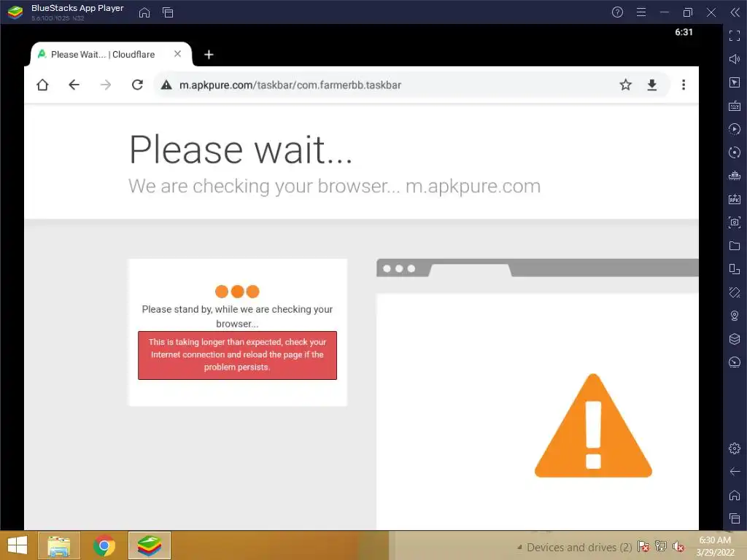Open Google Chrome from the taskbar
Screen dimensions: 747x560
click(x=104, y=545)
